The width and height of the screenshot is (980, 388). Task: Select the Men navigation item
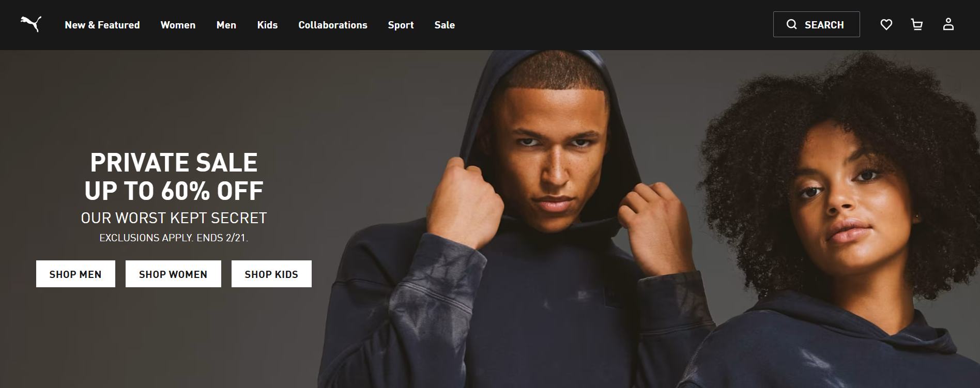pos(226,25)
